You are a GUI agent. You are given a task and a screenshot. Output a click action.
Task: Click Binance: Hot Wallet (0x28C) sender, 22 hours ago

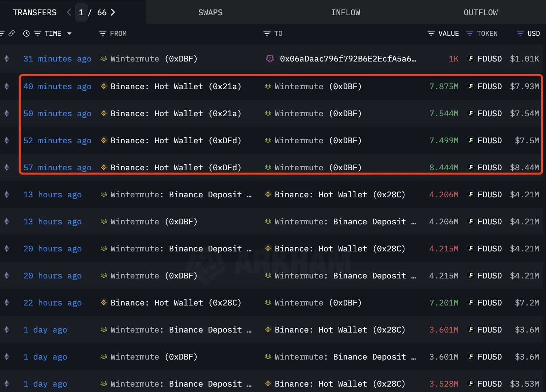point(176,303)
